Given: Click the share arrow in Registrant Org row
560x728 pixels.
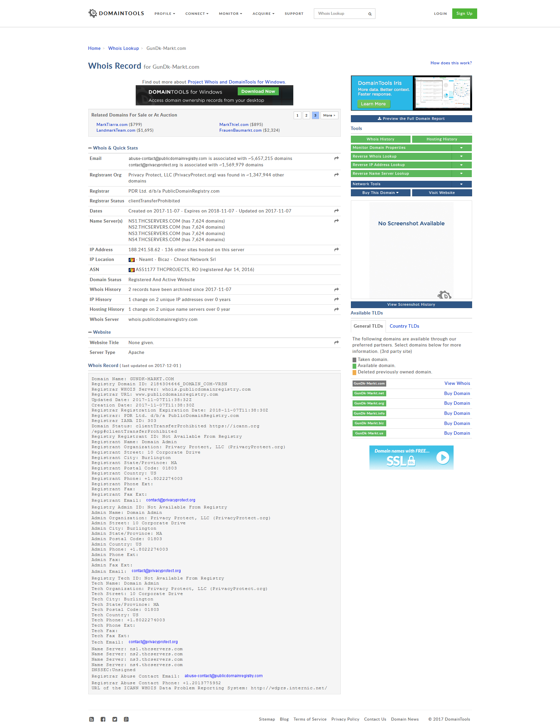Looking at the screenshot, I should [336, 175].
